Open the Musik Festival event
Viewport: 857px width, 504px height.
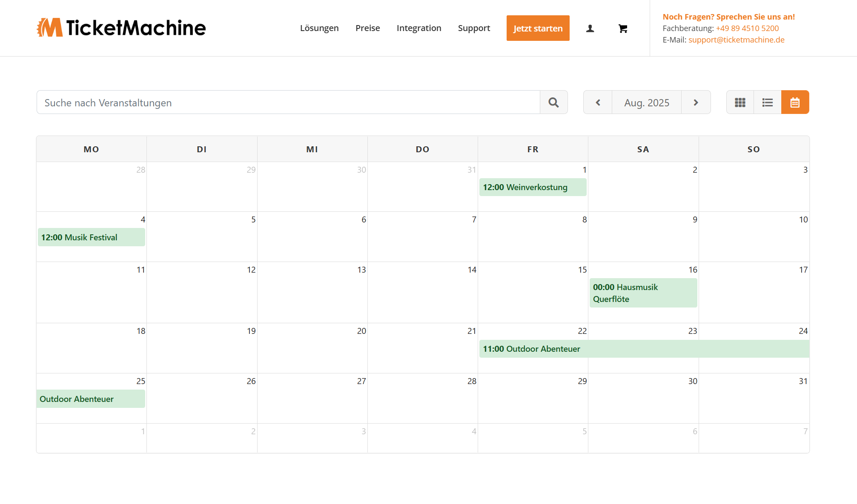pyautogui.click(x=91, y=237)
